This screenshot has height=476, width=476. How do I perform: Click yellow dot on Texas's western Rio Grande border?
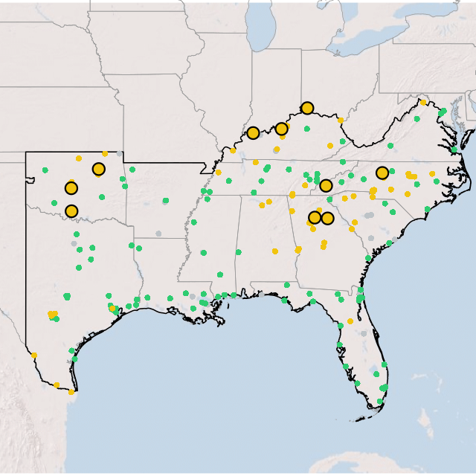(34, 356)
